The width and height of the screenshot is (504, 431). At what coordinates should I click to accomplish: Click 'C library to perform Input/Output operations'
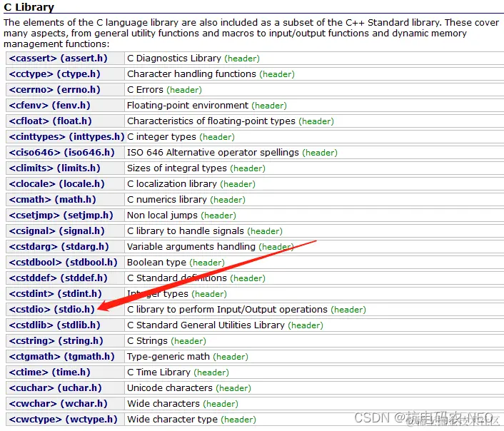pos(227,310)
